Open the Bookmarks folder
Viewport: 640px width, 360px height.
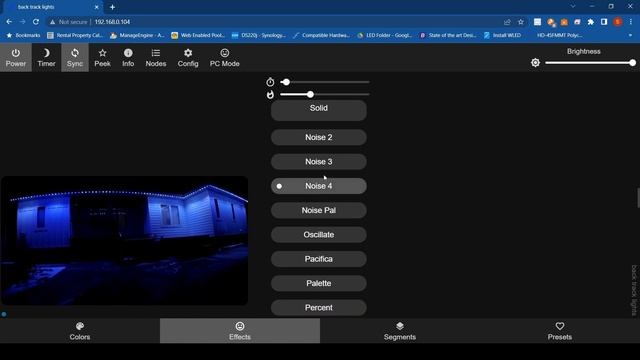click(x=23, y=36)
